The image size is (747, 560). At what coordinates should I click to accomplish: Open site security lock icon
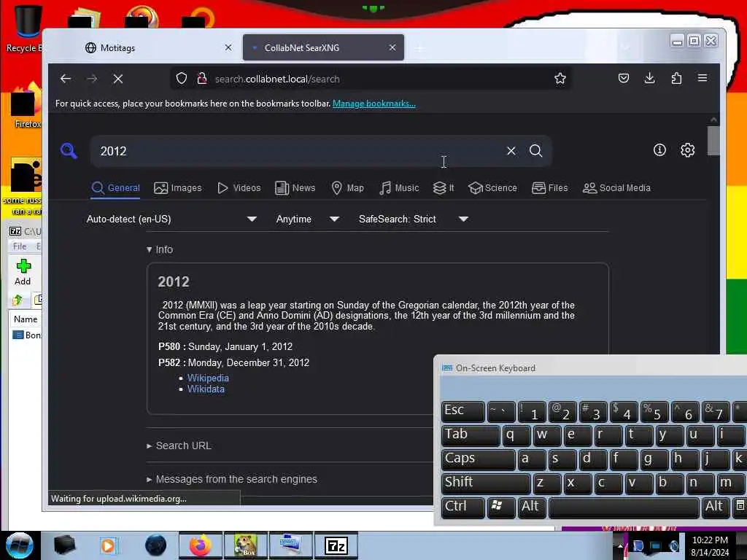click(x=202, y=79)
